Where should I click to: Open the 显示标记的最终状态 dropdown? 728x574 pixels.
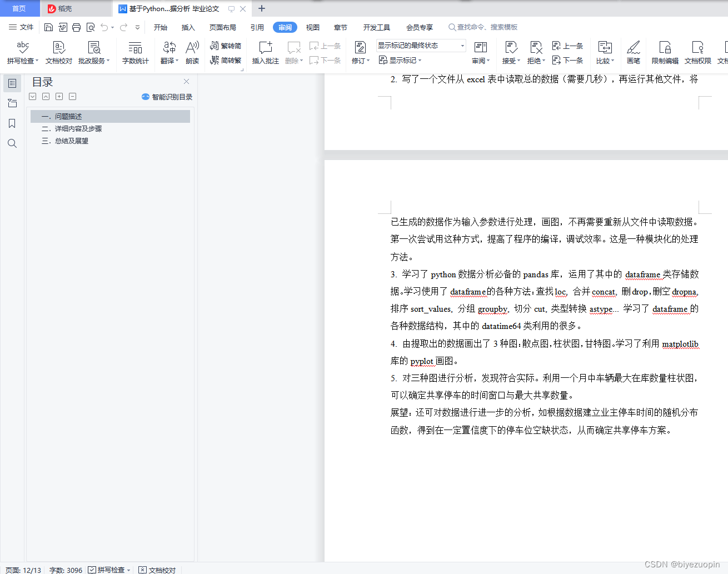(420, 45)
